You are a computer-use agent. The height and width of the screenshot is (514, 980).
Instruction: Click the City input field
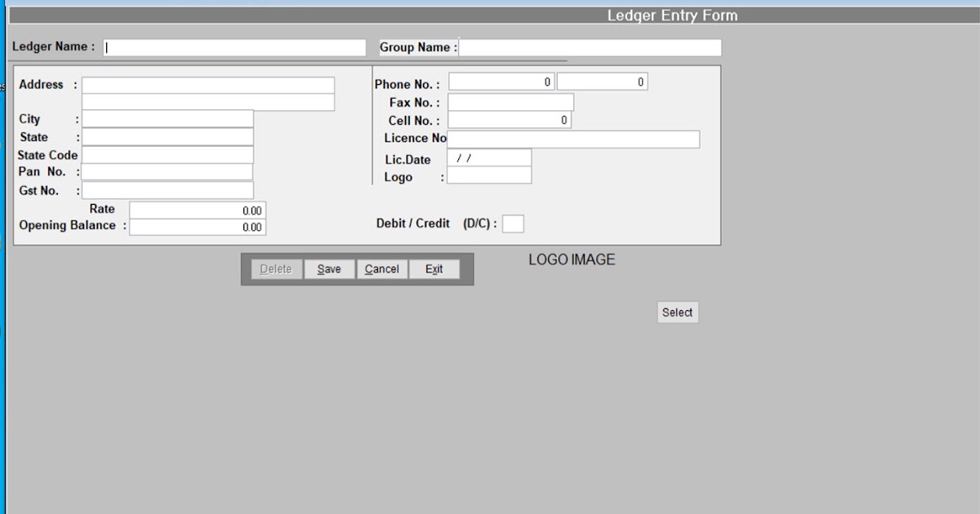167,118
